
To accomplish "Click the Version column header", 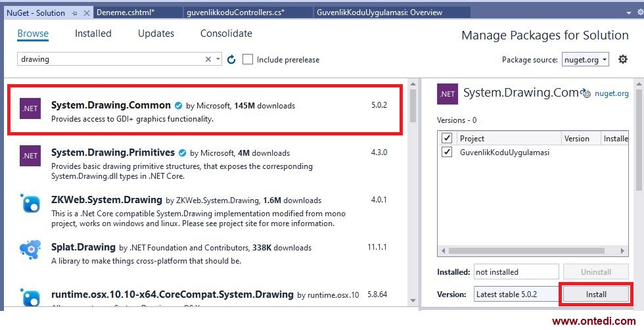I will [x=581, y=139].
